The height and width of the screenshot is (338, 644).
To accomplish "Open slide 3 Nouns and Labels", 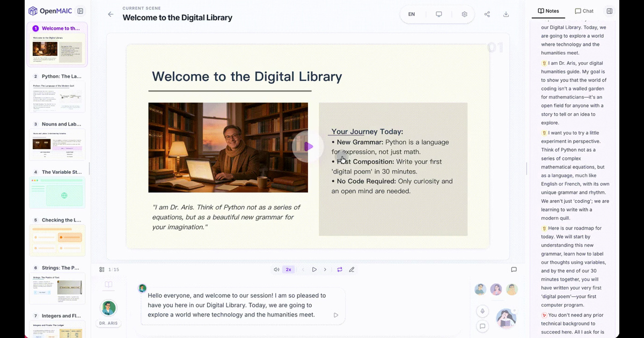I will pyautogui.click(x=57, y=141).
